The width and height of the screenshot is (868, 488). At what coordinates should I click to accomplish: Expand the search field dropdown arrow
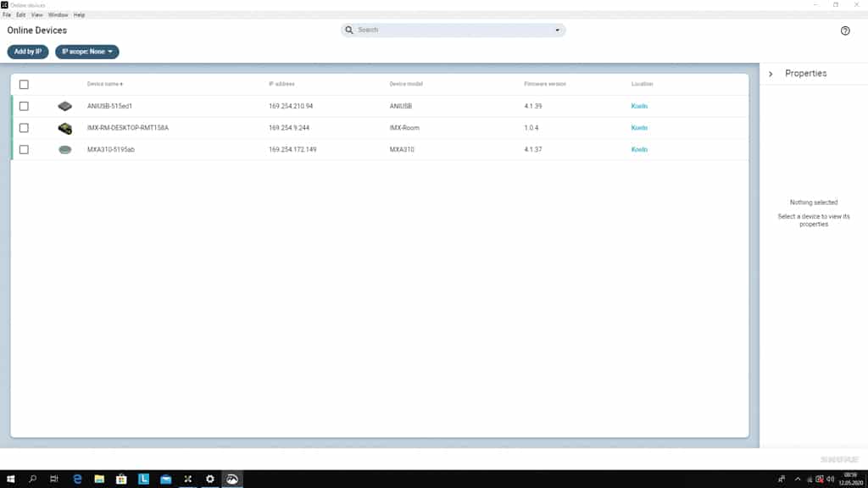pos(558,30)
